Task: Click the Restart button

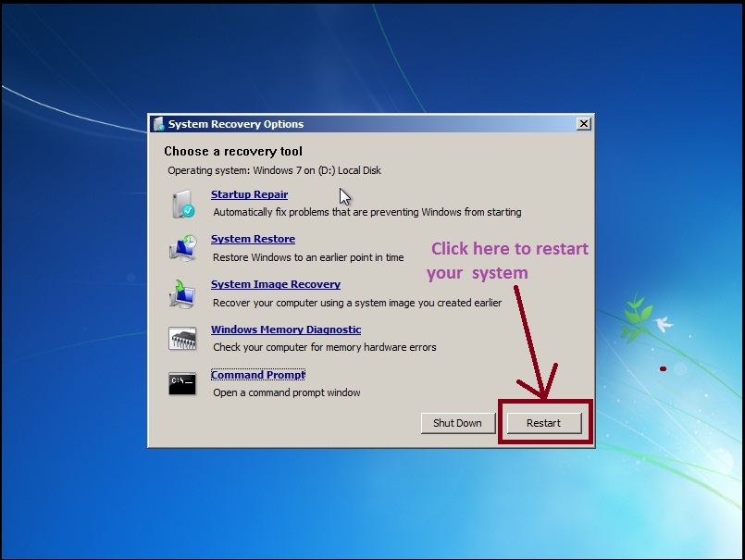Action: [x=544, y=423]
